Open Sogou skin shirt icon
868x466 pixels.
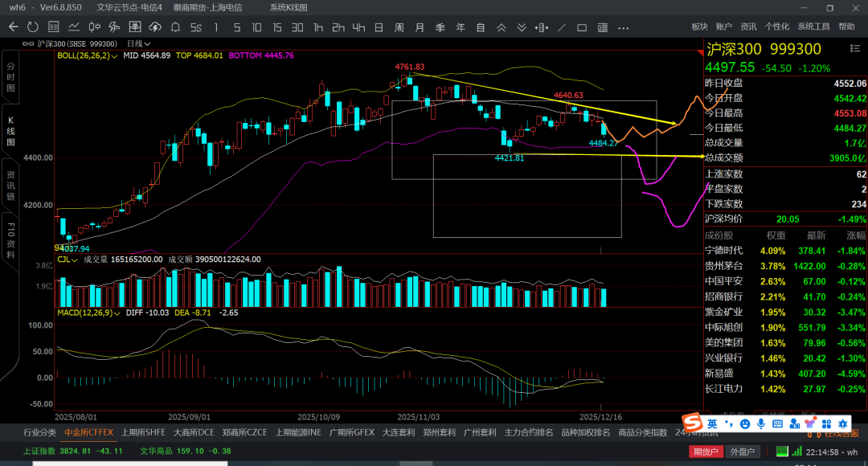click(x=810, y=424)
